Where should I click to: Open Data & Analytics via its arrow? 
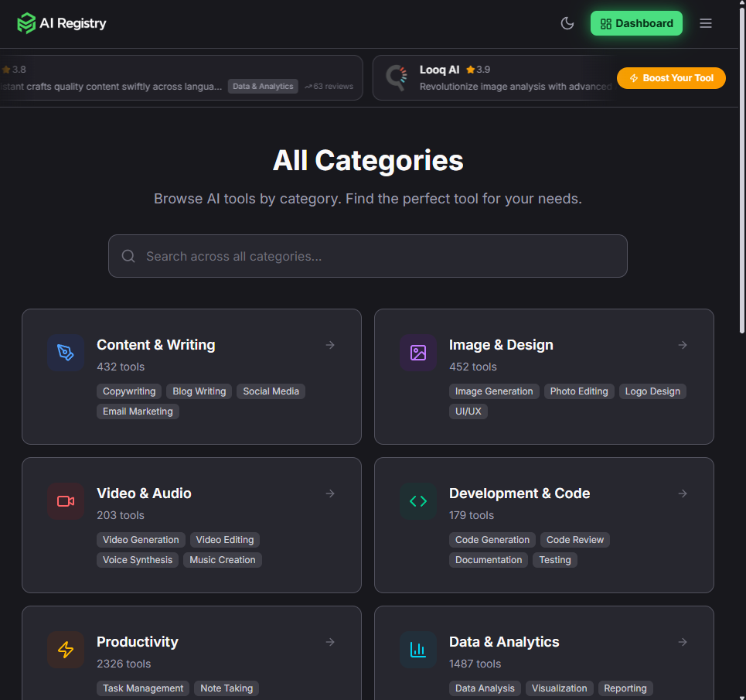pyautogui.click(x=683, y=642)
